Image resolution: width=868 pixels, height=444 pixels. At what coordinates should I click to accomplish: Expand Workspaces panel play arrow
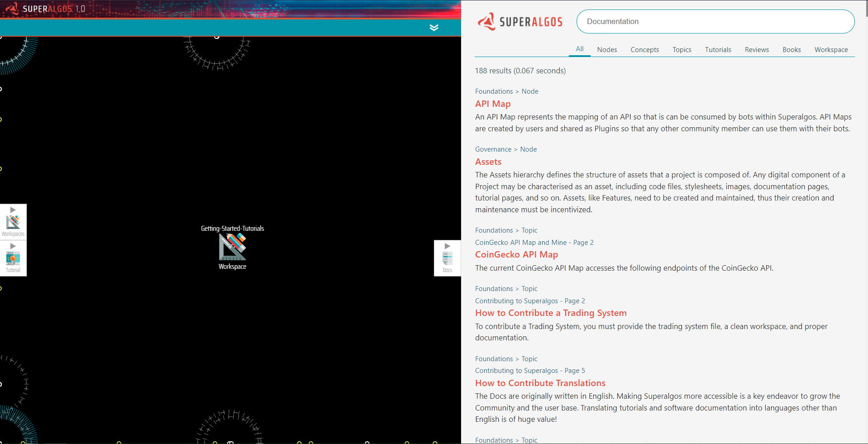[13, 210]
